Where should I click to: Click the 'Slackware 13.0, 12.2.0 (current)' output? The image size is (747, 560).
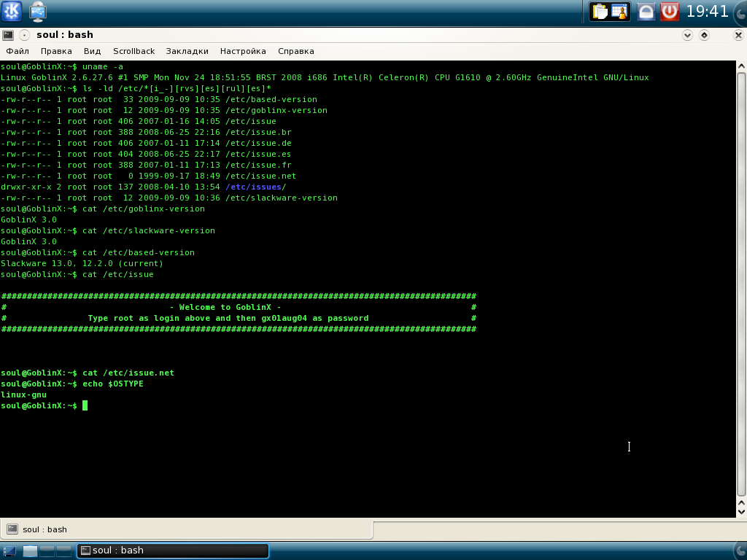[x=82, y=264]
